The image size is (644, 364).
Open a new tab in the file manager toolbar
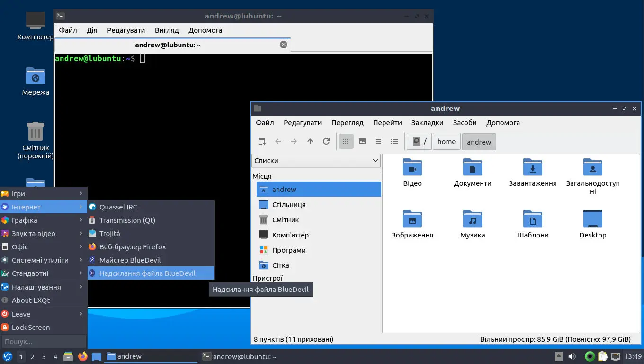click(x=262, y=141)
